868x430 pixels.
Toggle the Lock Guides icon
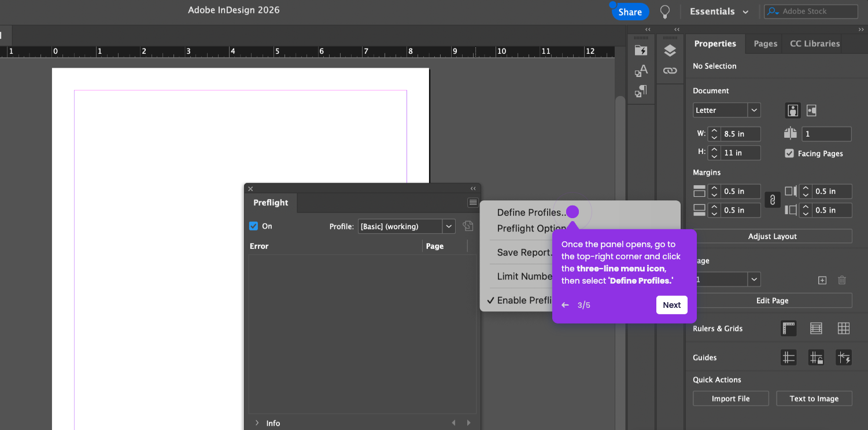pyautogui.click(x=816, y=358)
